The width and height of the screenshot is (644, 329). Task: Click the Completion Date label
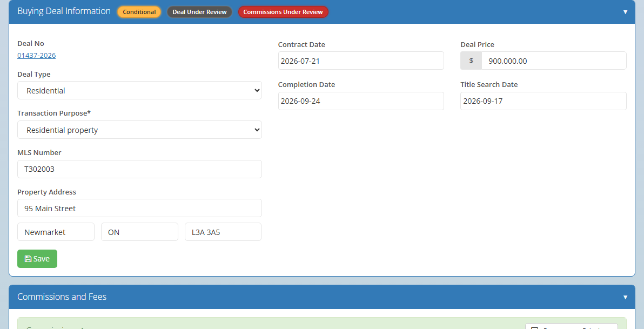pos(306,85)
